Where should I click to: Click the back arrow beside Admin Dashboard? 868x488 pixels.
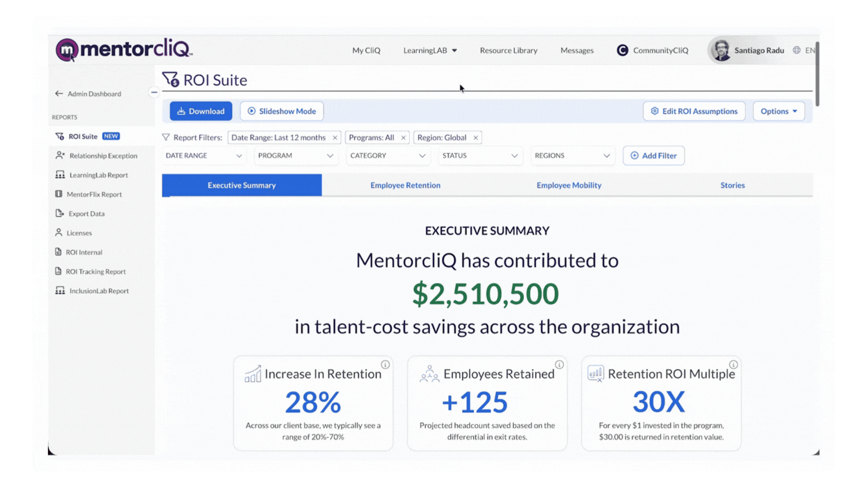point(59,94)
